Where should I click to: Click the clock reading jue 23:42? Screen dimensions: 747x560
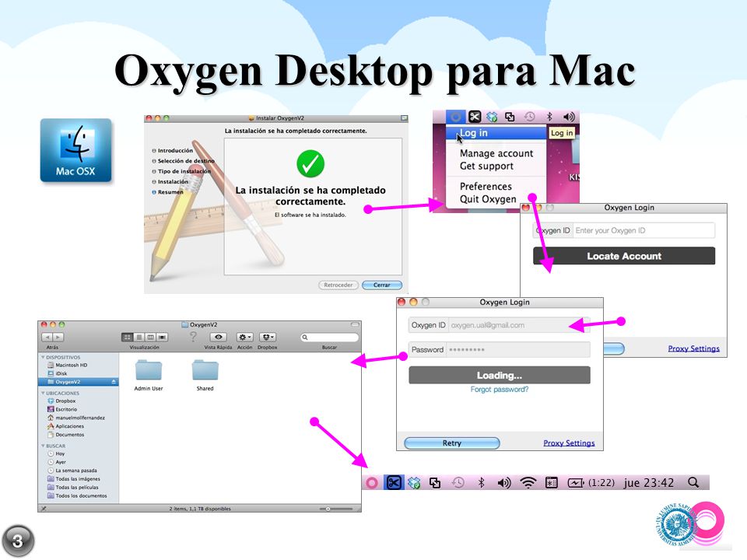tap(649, 483)
